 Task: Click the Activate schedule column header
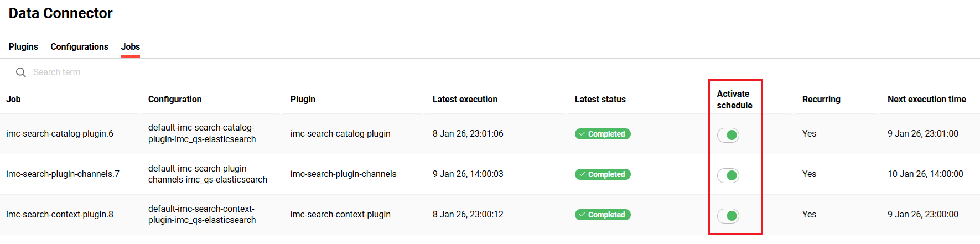(x=734, y=100)
